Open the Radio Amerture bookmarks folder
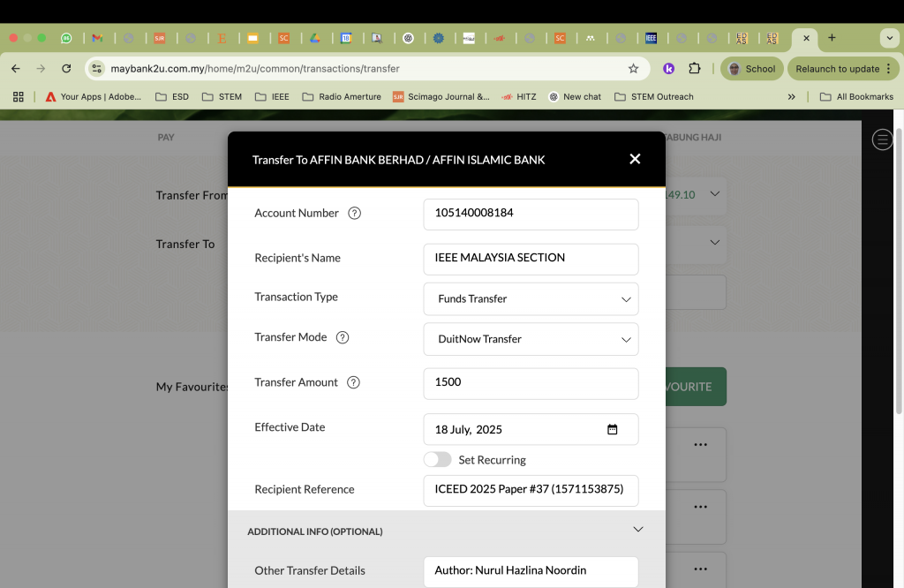 tap(342, 97)
